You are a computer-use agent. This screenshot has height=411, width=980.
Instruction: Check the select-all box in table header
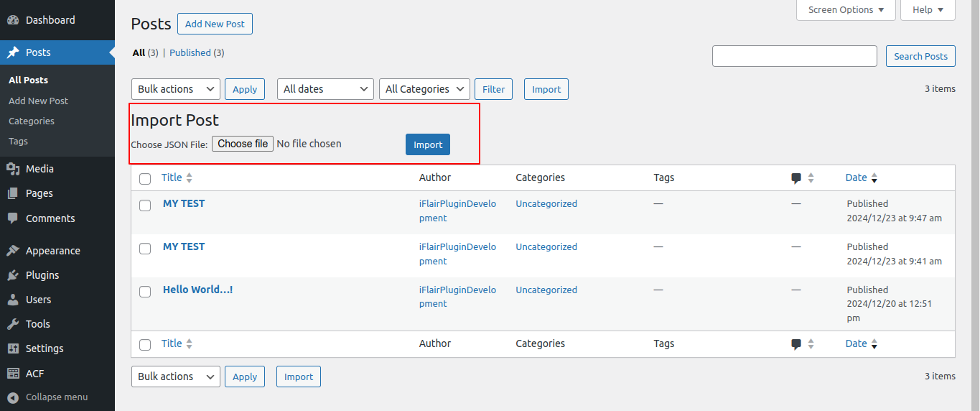[x=145, y=178]
